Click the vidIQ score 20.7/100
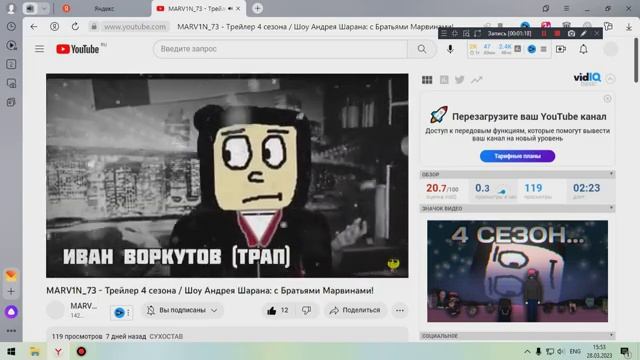 (442, 189)
